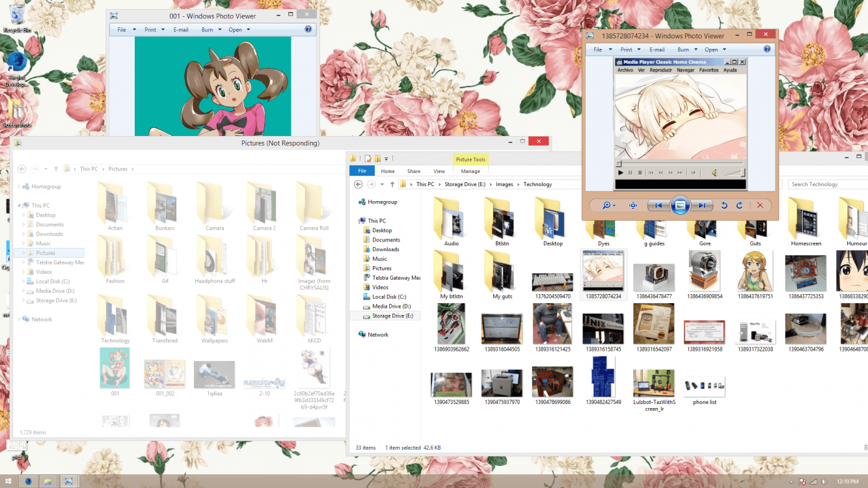
Task: Open recent locations dropdown in Technology window
Action: [x=383, y=184]
